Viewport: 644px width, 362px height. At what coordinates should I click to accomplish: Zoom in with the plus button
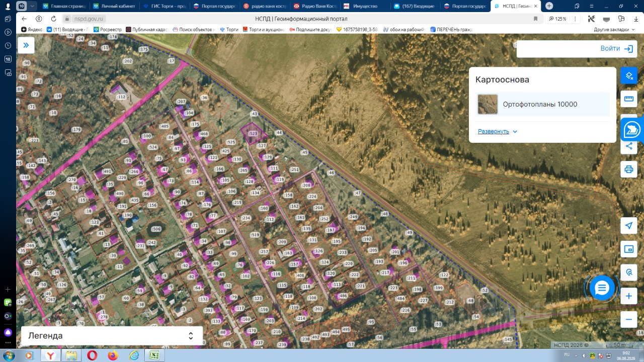tap(628, 296)
